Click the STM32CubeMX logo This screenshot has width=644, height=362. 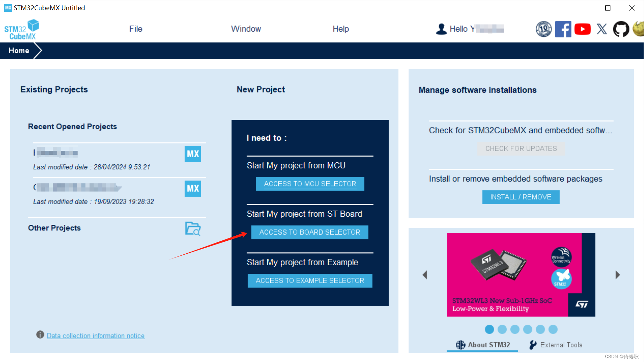22,30
